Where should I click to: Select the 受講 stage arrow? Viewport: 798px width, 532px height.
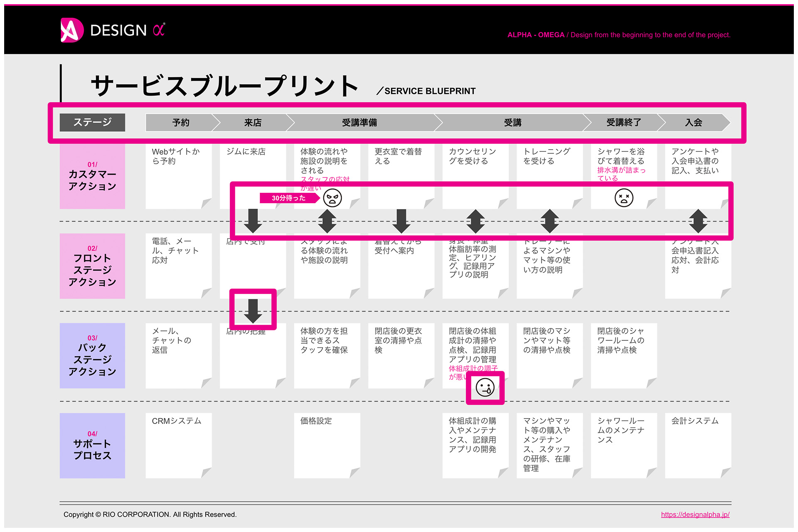click(x=513, y=123)
